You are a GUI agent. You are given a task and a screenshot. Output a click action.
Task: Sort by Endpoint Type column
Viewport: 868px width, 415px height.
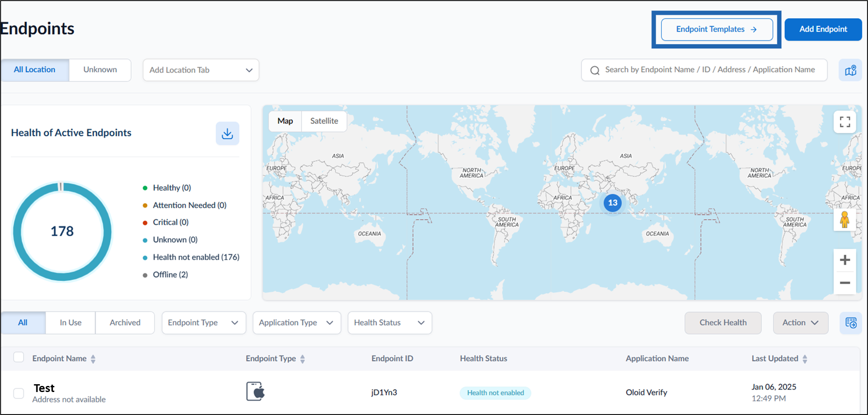click(302, 359)
